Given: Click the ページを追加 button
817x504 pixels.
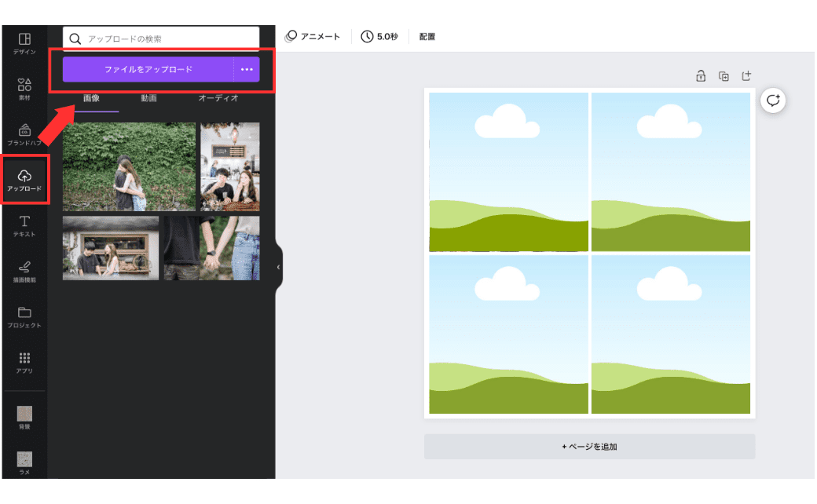Looking at the screenshot, I should [x=589, y=447].
